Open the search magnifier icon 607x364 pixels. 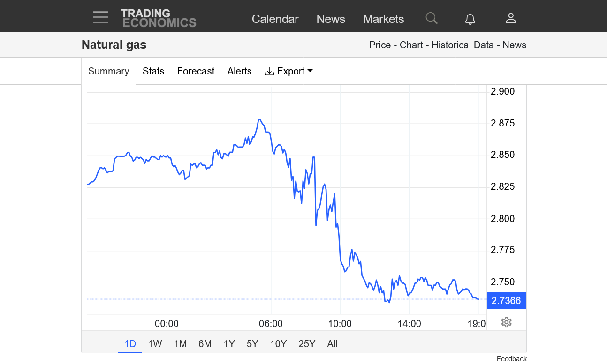pos(432,19)
